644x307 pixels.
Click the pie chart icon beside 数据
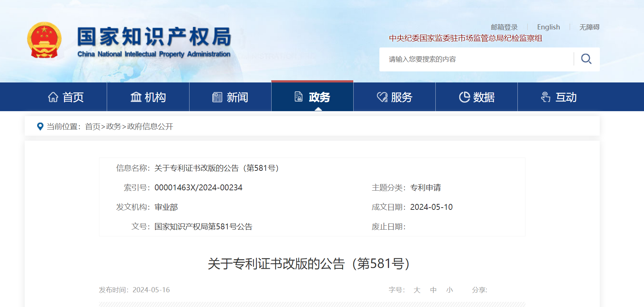(x=464, y=97)
